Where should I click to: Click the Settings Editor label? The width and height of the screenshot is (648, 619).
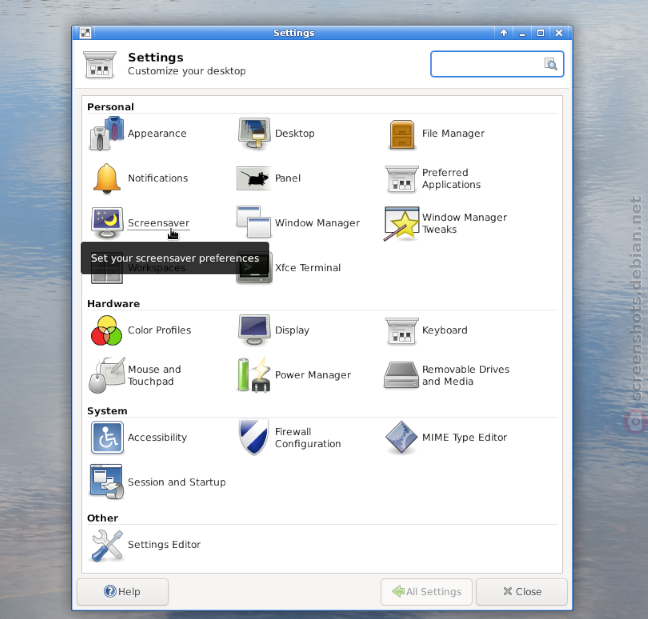(x=164, y=545)
